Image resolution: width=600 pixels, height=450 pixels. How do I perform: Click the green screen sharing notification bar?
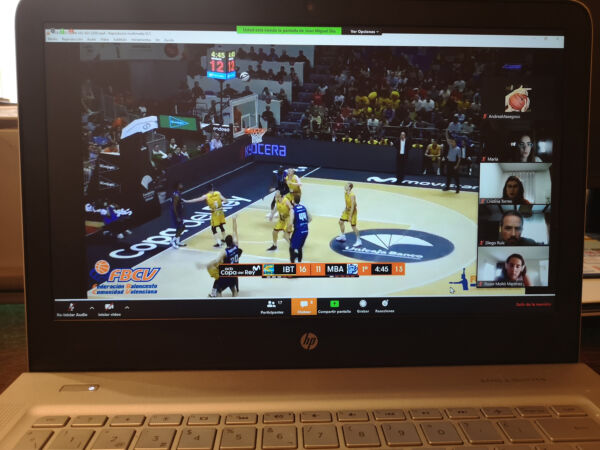pos(289,30)
